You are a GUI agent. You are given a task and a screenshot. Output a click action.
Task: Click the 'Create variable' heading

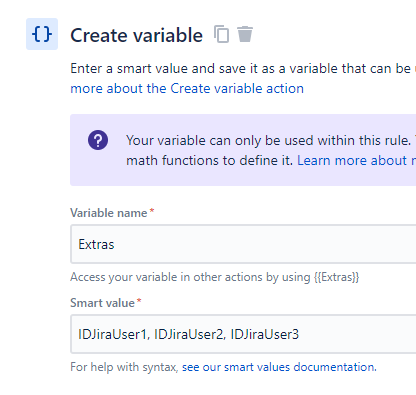pyautogui.click(x=136, y=35)
